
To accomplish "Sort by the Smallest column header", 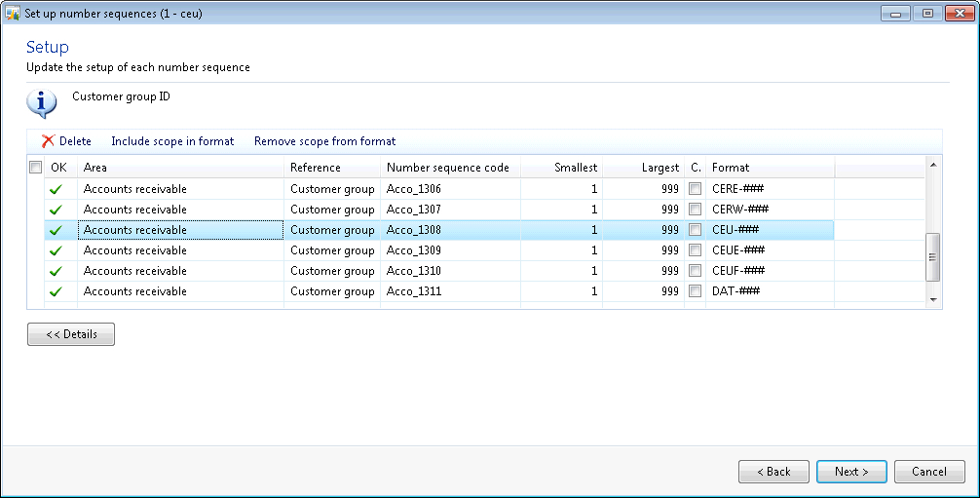I will (x=561, y=168).
